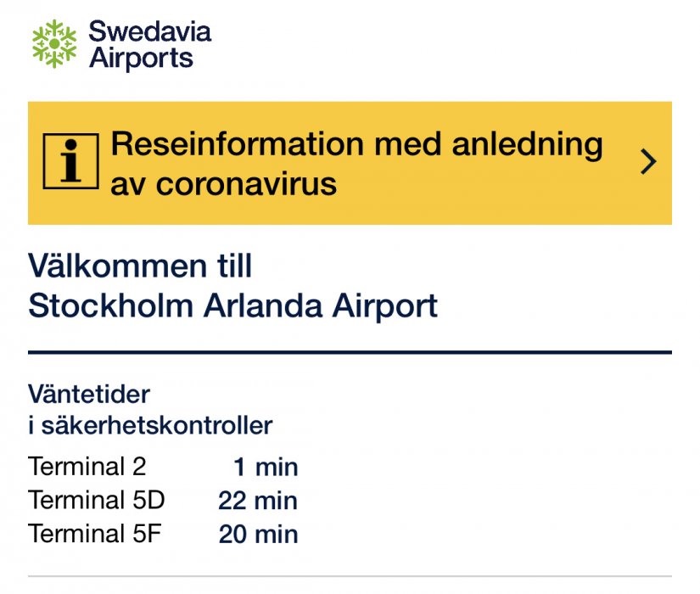Viewport: 700px width, 594px height.
Task: Click the word Airports in the logo
Action: 141,58
